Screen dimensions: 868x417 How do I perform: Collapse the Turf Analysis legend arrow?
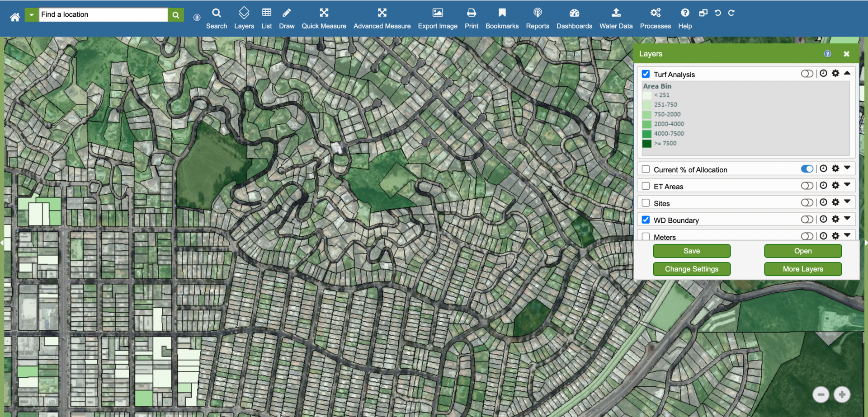pyautogui.click(x=847, y=73)
